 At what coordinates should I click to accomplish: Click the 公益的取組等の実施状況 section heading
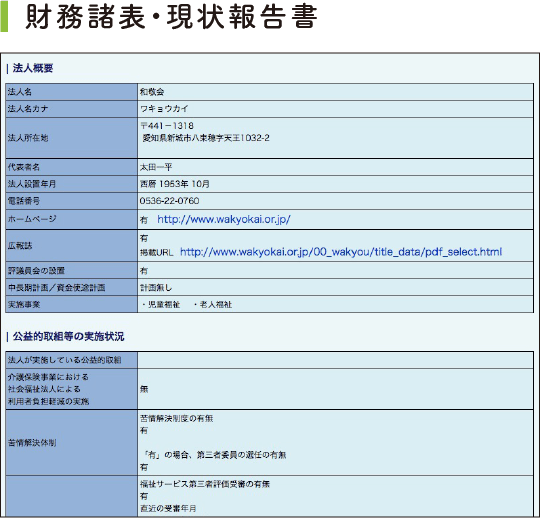pos(68,336)
